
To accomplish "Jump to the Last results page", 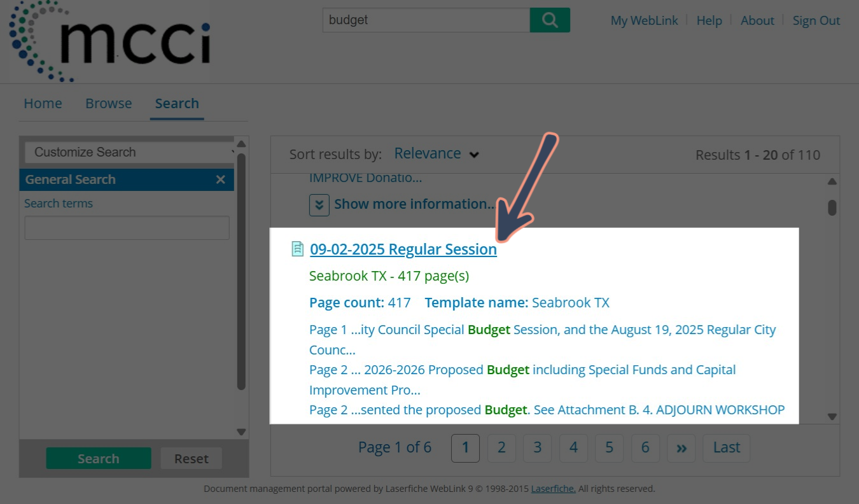I will [727, 448].
